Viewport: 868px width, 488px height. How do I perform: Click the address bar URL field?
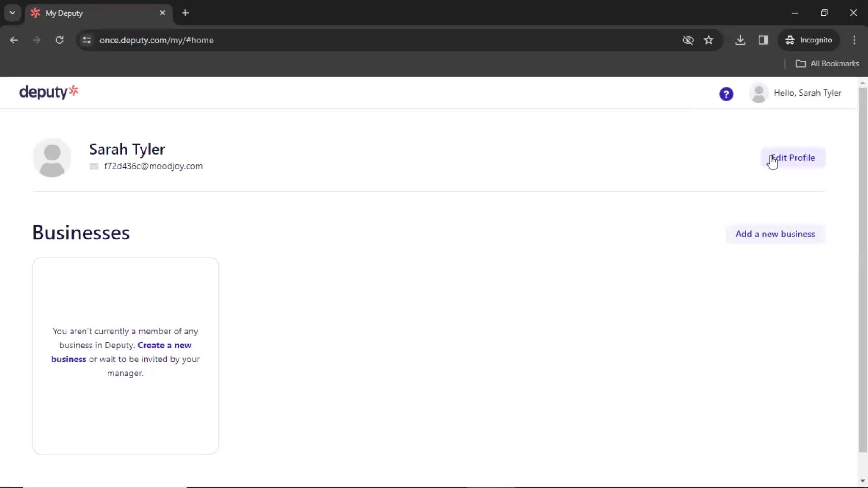(157, 40)
